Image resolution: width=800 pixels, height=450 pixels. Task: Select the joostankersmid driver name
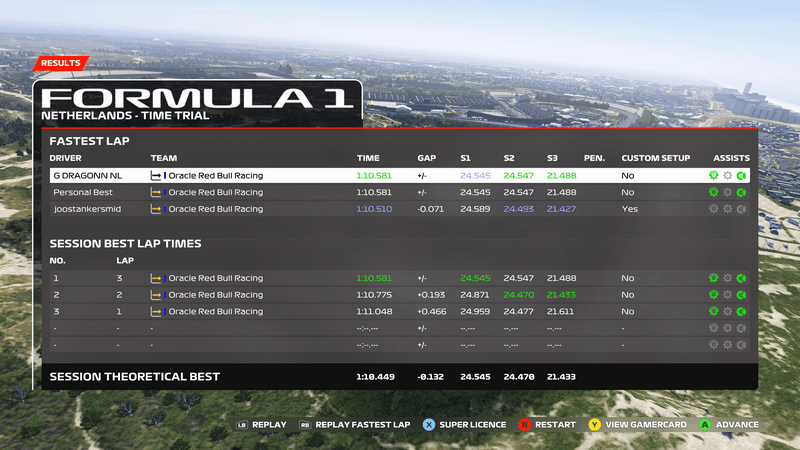[87, 209]
